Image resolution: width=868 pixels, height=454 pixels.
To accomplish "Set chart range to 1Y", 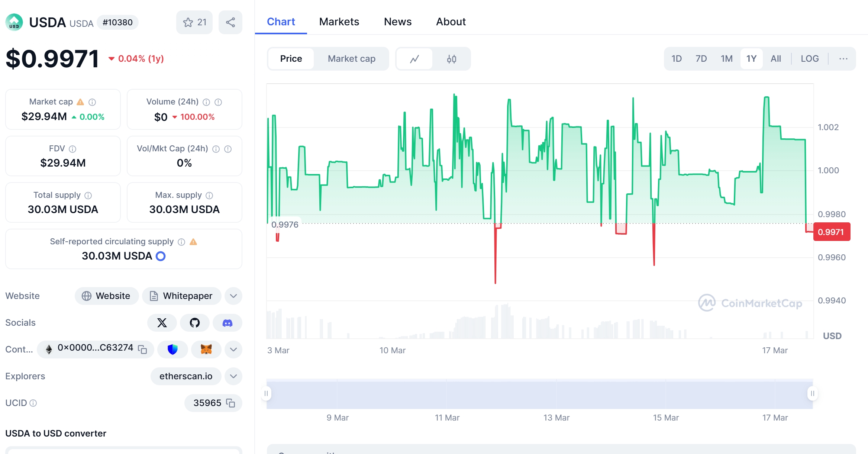I will click(751, 59).
